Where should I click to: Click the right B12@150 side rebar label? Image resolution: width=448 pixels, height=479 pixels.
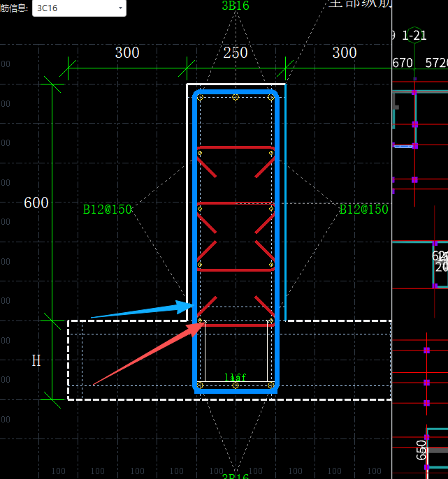click(364, 209)
